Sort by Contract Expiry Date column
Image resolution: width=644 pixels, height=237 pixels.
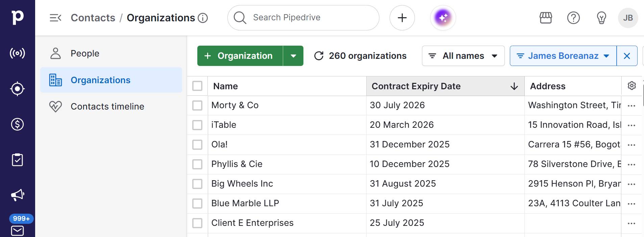pyautogui.click(x=445, y=86)
